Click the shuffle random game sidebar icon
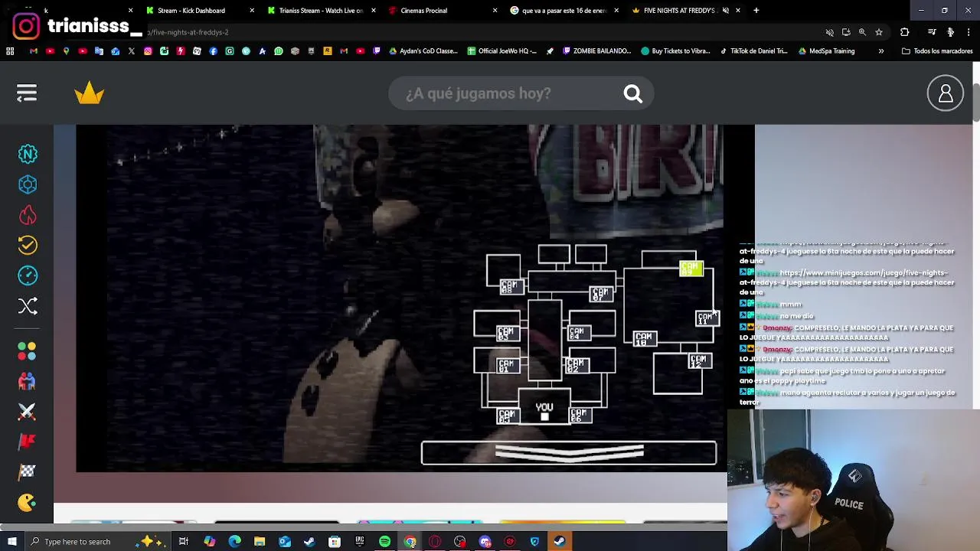Image resolution: width=980 pixels, height=551 pixels. [x=28, y=306]
